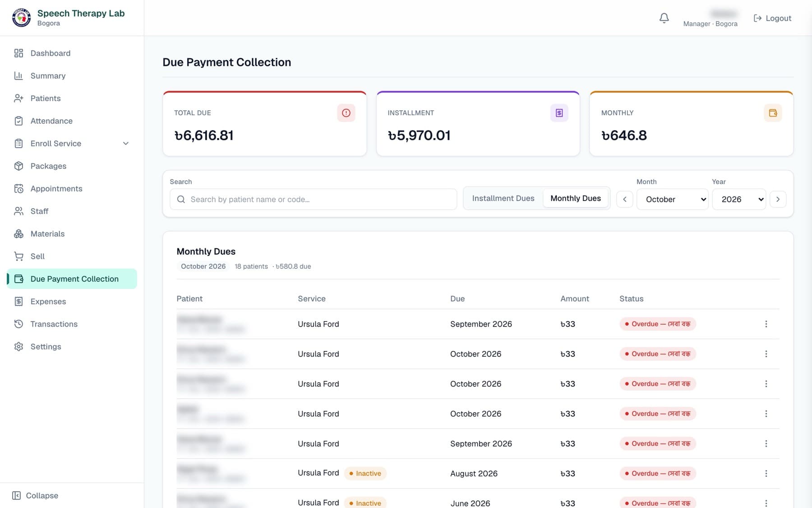Image resolution: width=812 pixels, height=508 pixels.
Task: Log out of the application
Action: (x=772, y=18)
